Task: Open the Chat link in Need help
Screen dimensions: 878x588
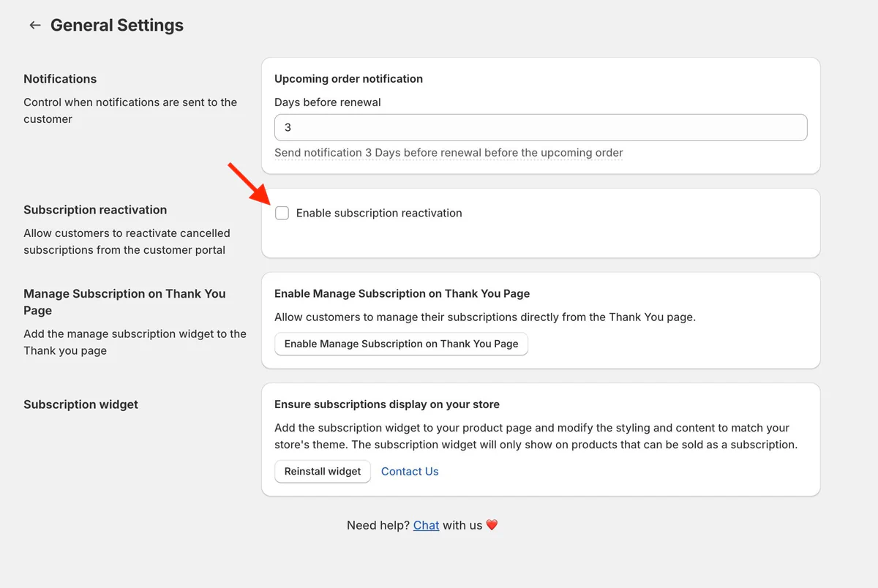Action: point(426,525)
